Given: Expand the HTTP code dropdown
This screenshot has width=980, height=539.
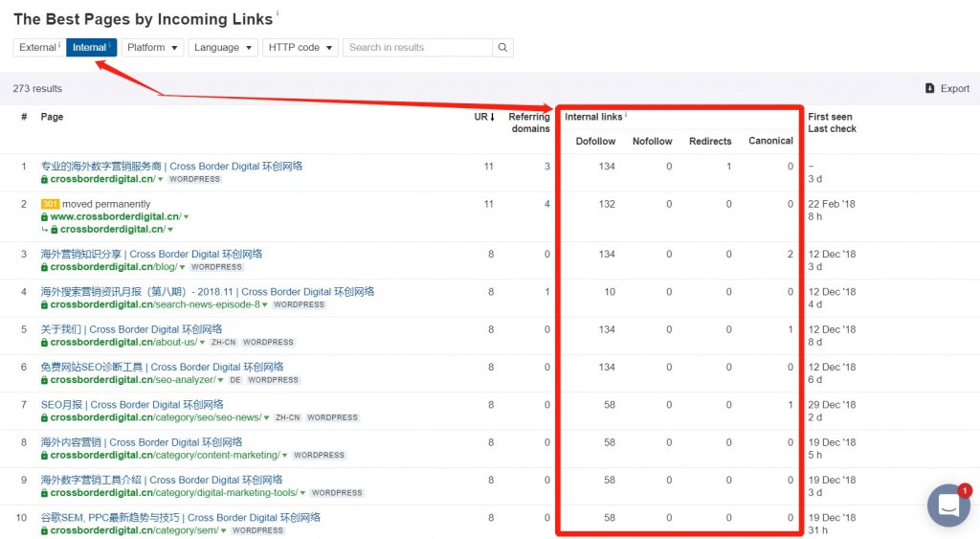Looking at the screenshot, I should tap(301, 48).
